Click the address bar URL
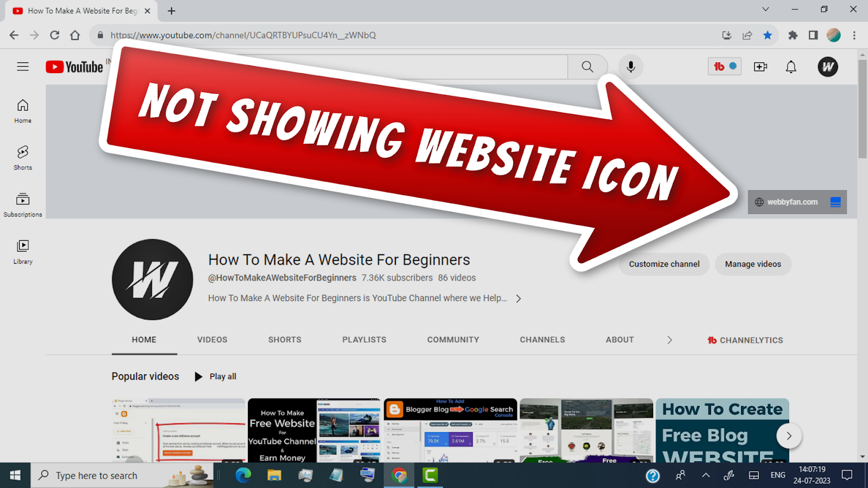The image size is (868, 488). pos(243,35)
